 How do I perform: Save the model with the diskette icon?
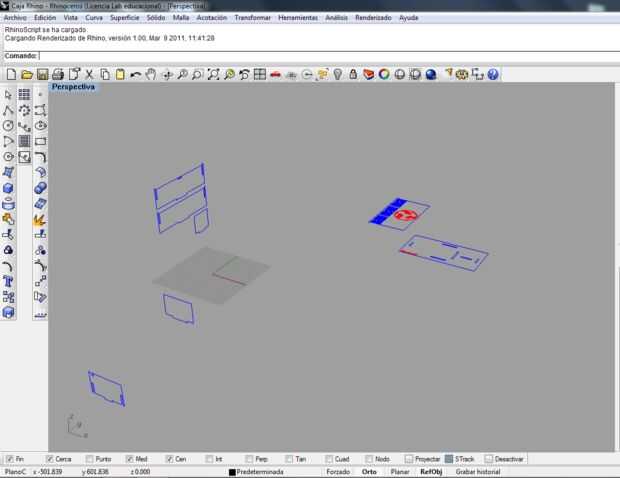[x=42, y=74]
